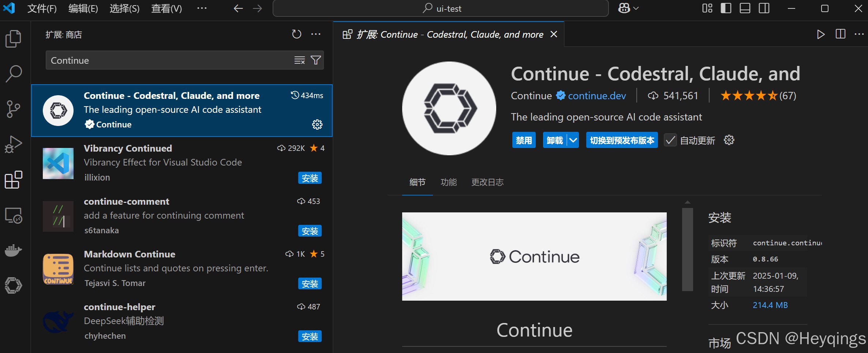Image resolution: width=868 pixels, height=353 pixels.
Task: Open the 214.4 MB size link
Action: coord(770,305)
